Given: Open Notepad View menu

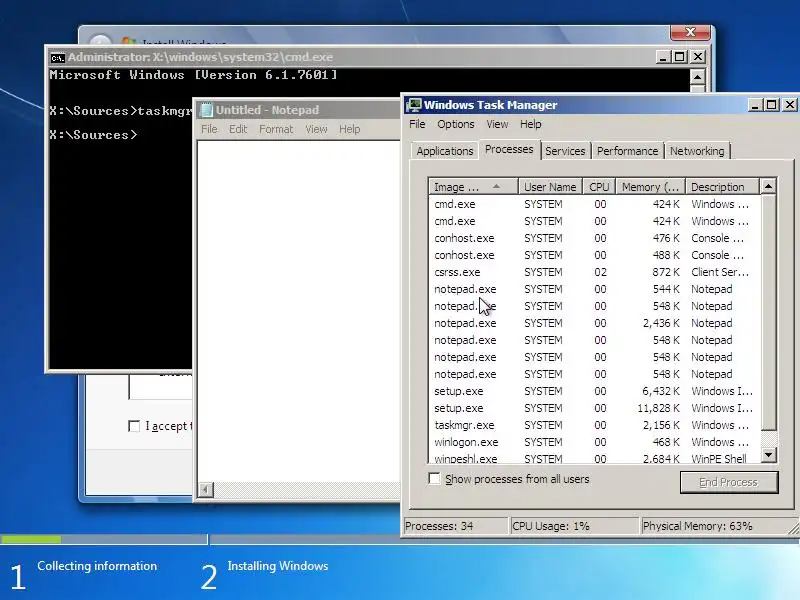Looking at the screenshot, I should click(316, 129).
